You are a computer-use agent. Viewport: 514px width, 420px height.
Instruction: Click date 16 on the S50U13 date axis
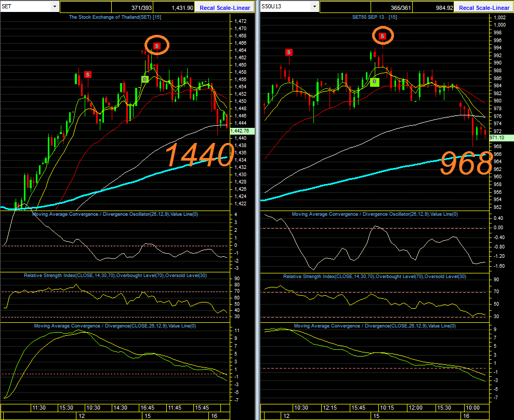tap(466, 416)
